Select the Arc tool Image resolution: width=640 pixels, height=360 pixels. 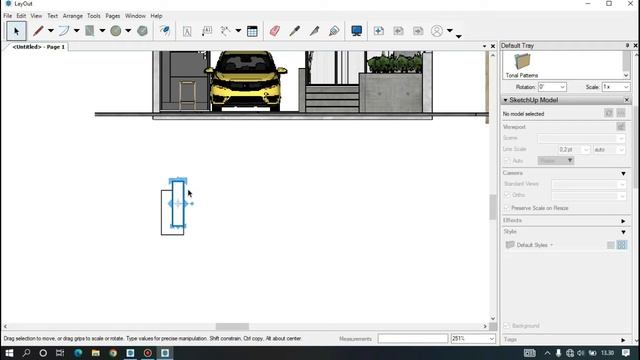pyautogui.click(x=64, y=31)
